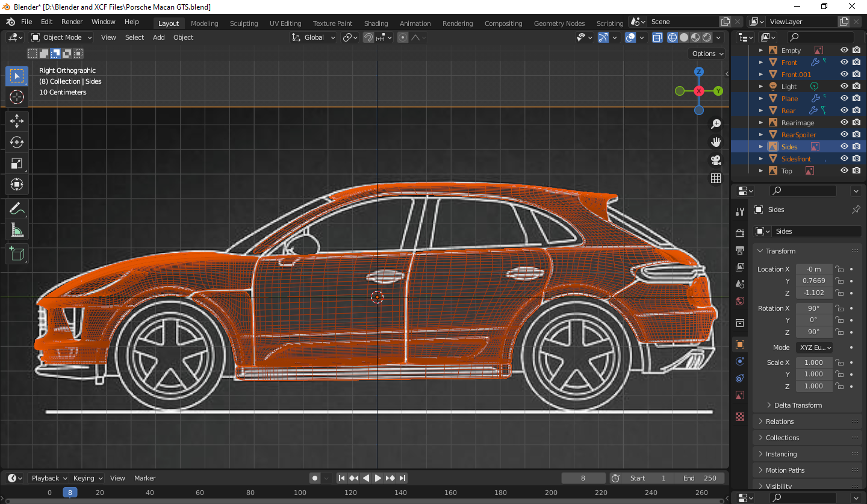The height and width of the screenshot is (504, 867).
Task: Select the Select Box tool
Action: click(x=17, y=76)
